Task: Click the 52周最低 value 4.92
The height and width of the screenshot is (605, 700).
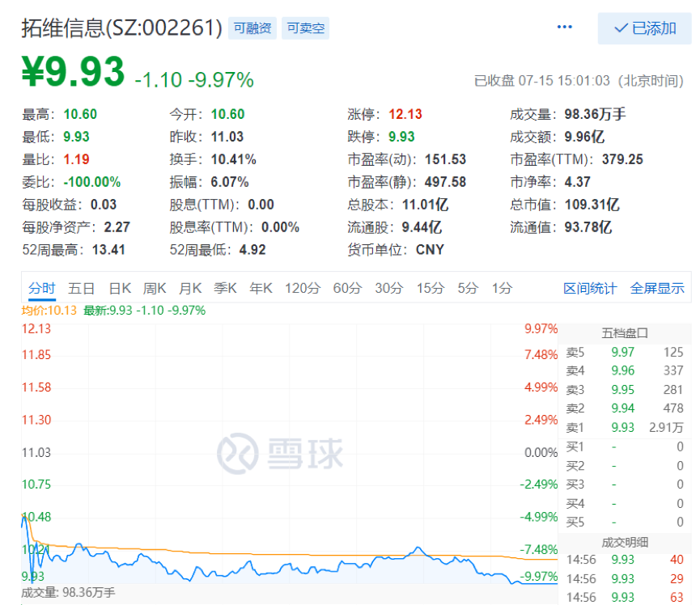Action: point(252,250)
